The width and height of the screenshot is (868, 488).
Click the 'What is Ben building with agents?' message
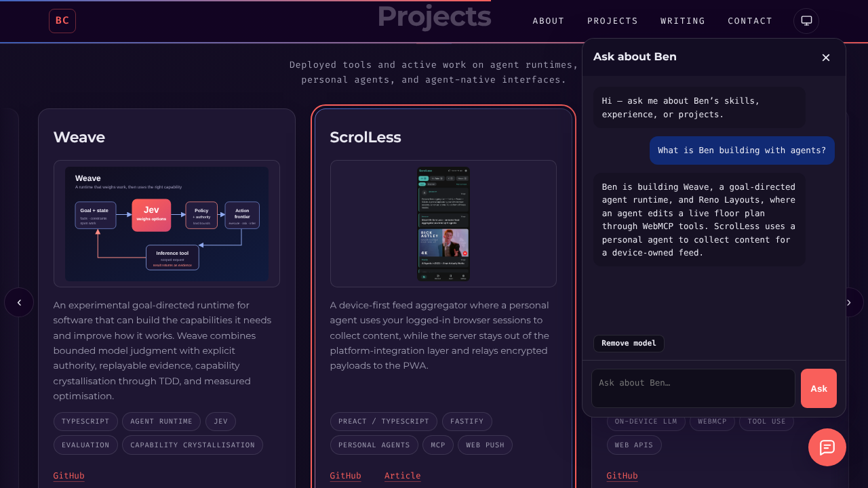(742, 150)
